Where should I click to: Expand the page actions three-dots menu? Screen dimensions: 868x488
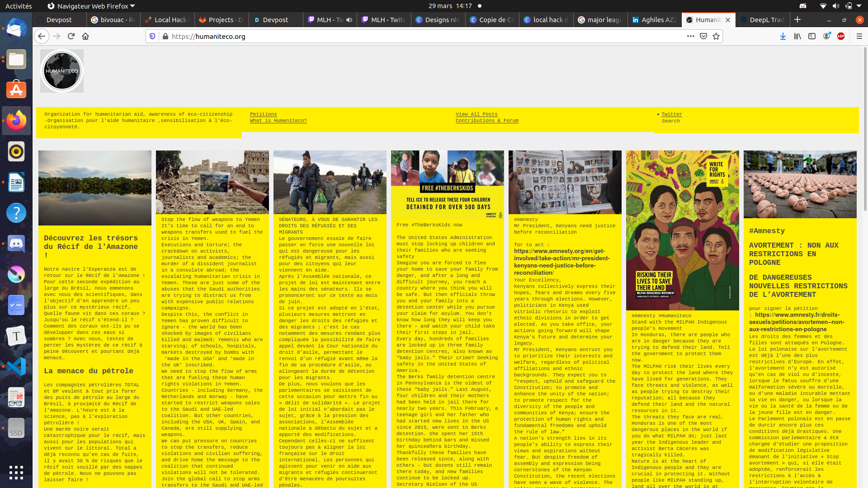pos(690,36)
